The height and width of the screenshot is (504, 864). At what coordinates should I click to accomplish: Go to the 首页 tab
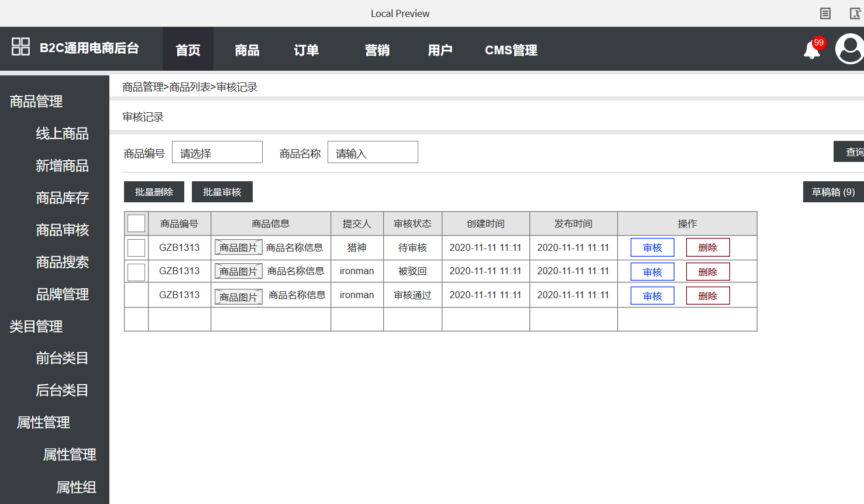[x=188, y=50]
